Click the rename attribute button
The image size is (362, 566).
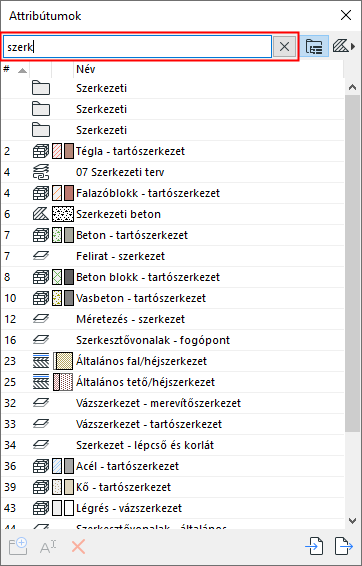pos(48,547)
